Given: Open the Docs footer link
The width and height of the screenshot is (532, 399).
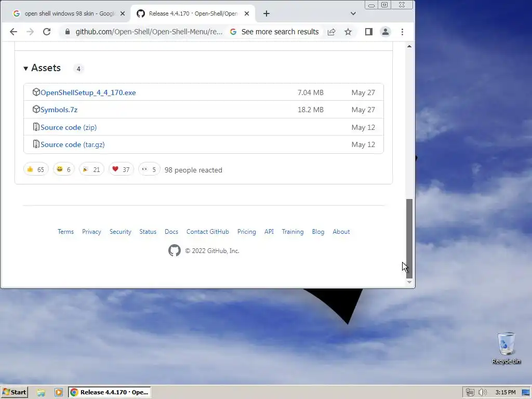Looking at the screenshot, I should tap(171, 232).
